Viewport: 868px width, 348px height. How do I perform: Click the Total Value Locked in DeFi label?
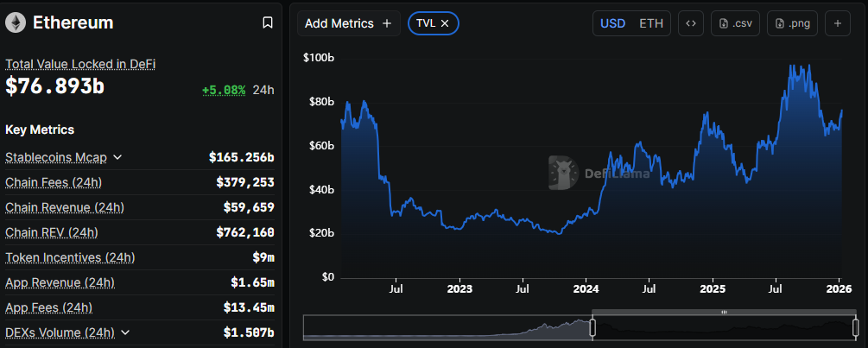[80, 64]
